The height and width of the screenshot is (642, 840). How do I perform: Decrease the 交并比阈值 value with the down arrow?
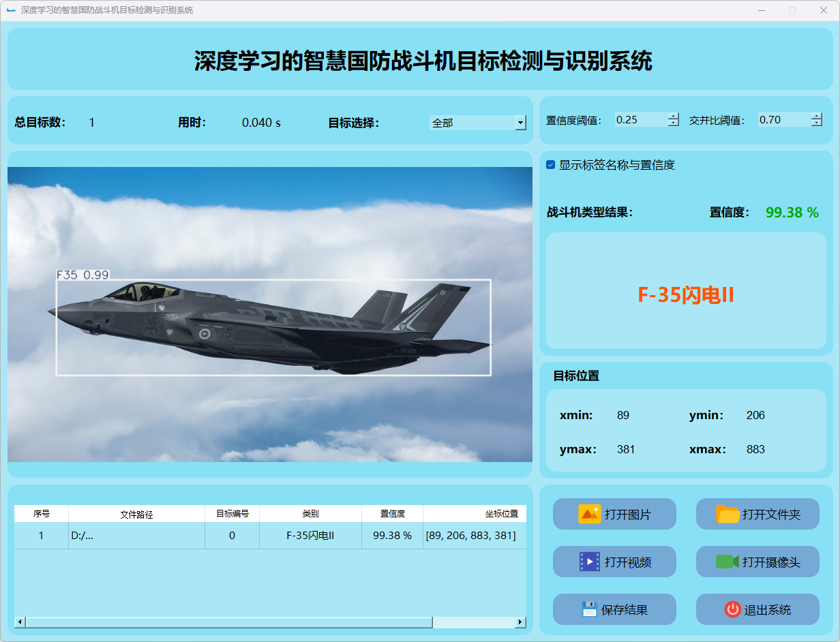pyautogui.click(x=817, y=123)
